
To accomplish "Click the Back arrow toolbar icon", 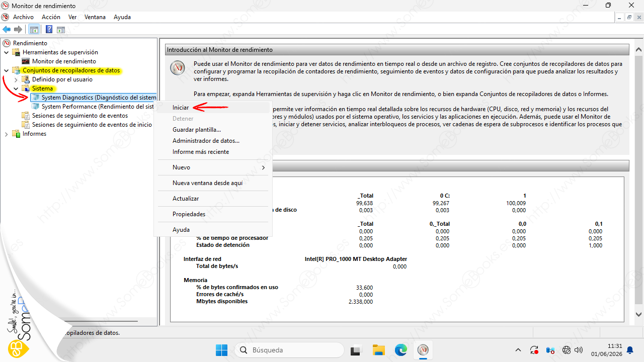I will pos(7,29).
